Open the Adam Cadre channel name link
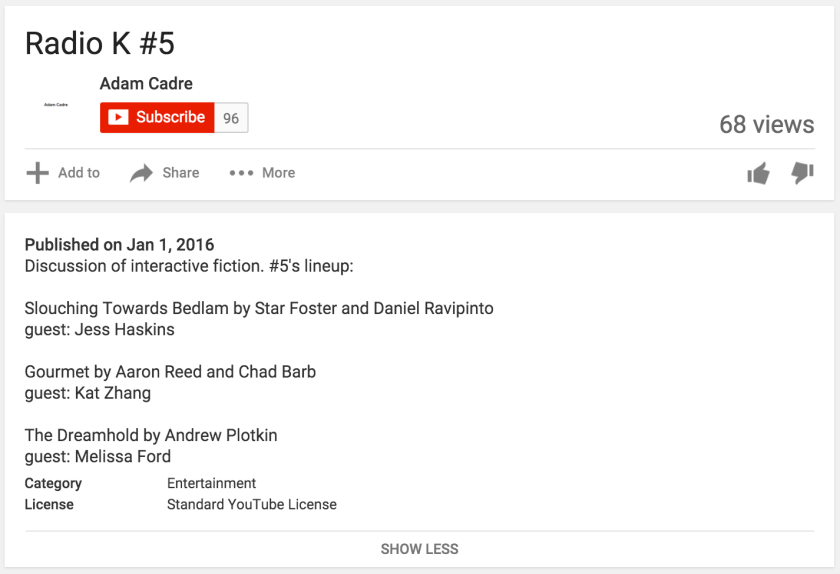Viewport: 840px width, 574px height. 146,84
